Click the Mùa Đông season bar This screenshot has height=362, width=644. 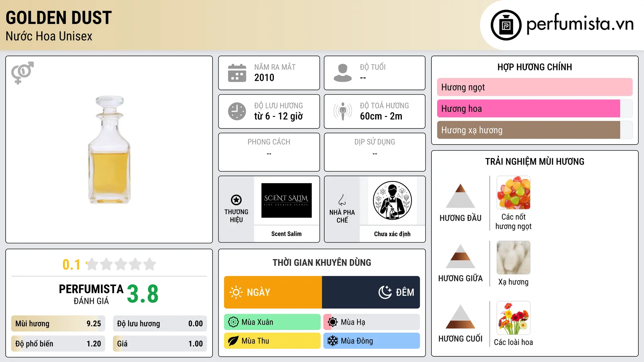[372, 341]
